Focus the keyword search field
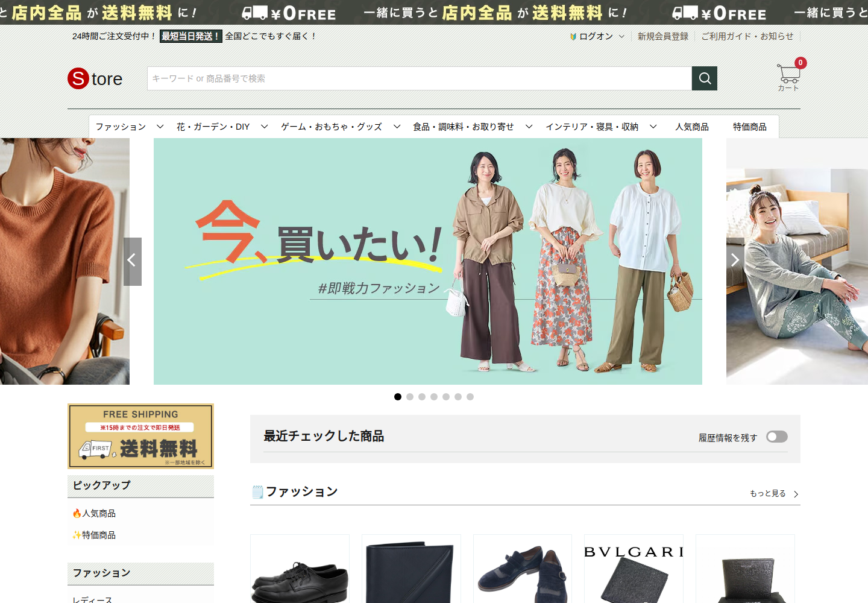868x603 pixels. tap(420, 78)
